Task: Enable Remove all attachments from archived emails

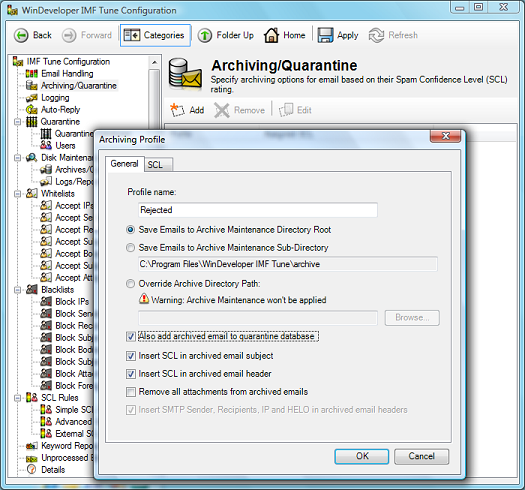Action: click(131, 392)
